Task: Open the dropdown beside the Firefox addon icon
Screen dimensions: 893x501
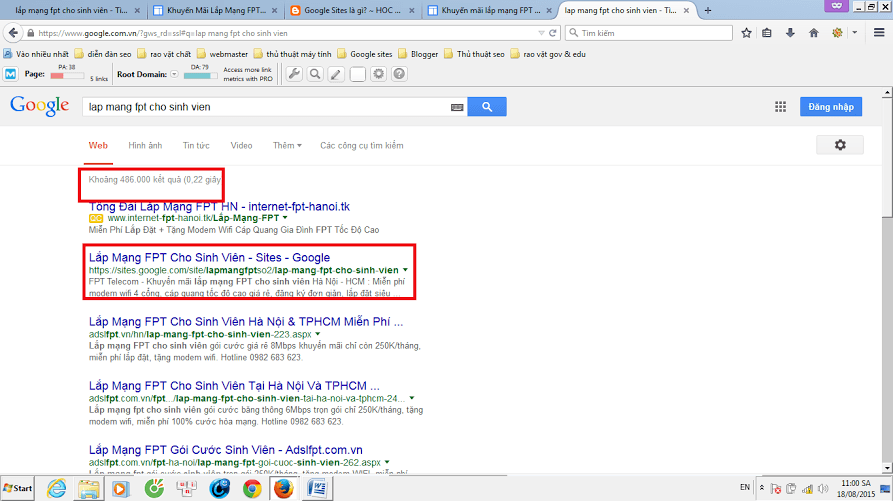Action: 854,33
